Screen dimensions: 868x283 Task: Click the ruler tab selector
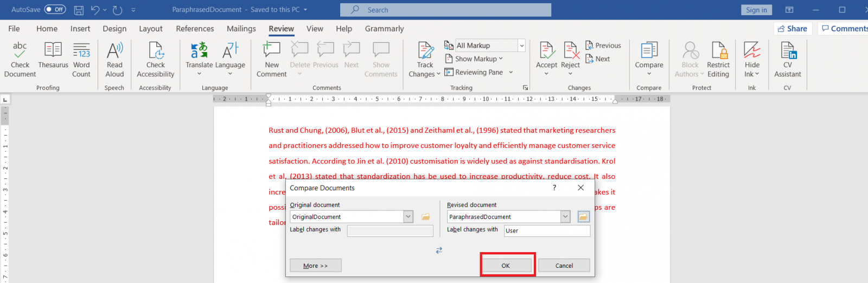pos(4,99)
